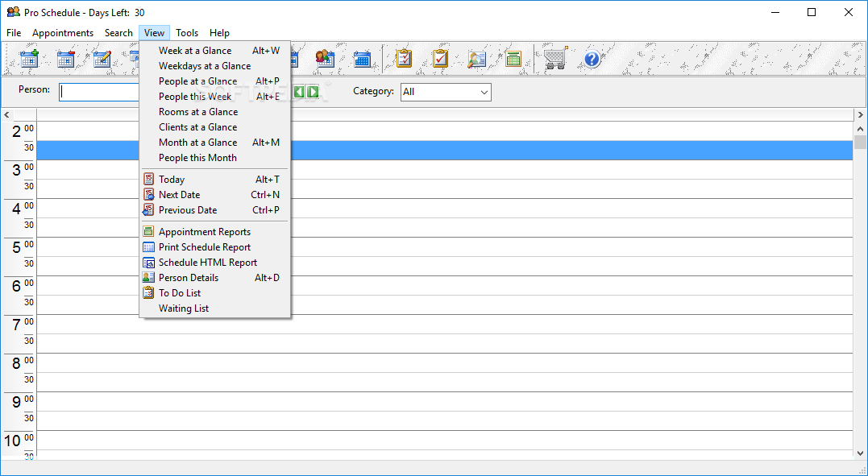Click the person search magnifier icon

476,58
